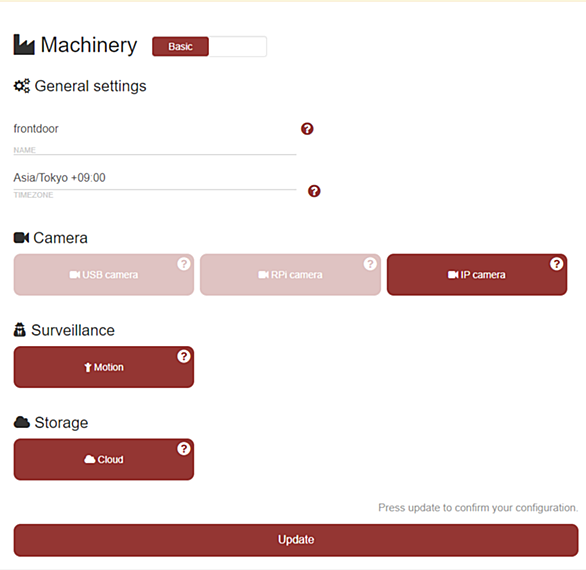Viewport: 586px width, 570px height.
Task: Click the Update button
Action: pyautogui.click(x=296, y=540)
